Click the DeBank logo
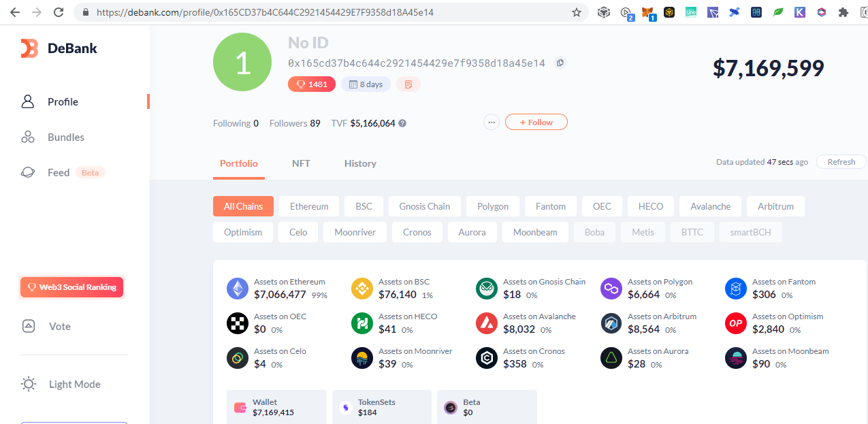This screenshot has height=424, width=868. [x=59, y=48]
